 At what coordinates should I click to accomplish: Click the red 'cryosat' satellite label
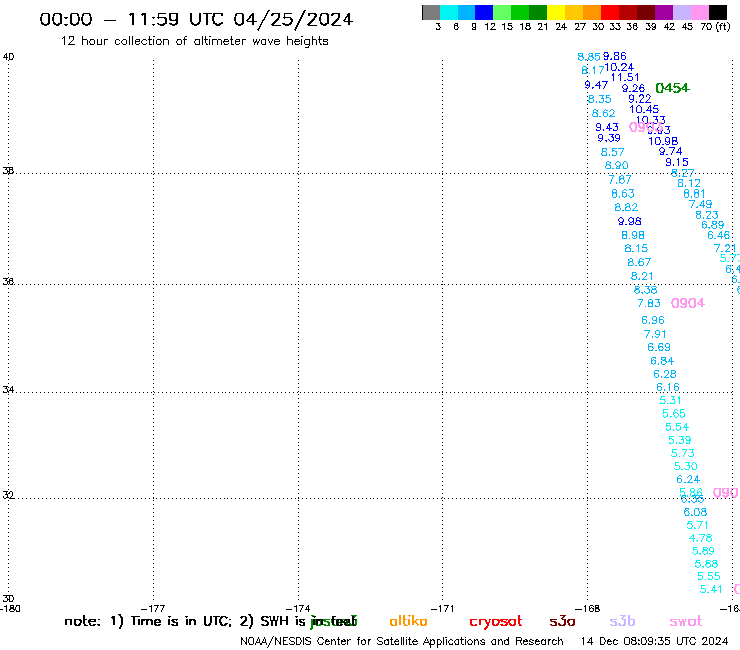(x=496, y=622)
